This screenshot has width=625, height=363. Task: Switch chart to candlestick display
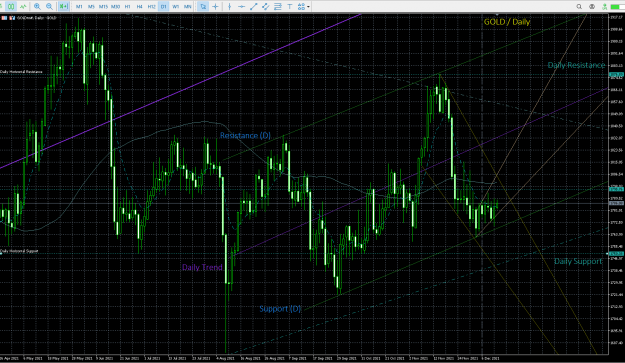[12, 6]
